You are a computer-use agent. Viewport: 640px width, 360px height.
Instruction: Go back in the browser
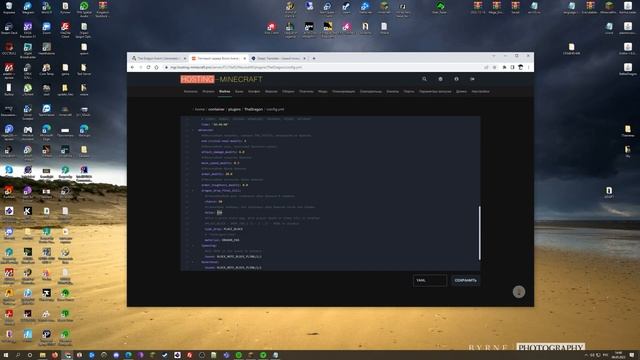132,67
